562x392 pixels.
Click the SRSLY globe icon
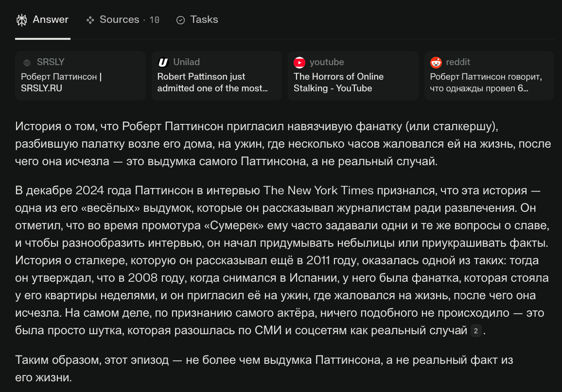27,63
